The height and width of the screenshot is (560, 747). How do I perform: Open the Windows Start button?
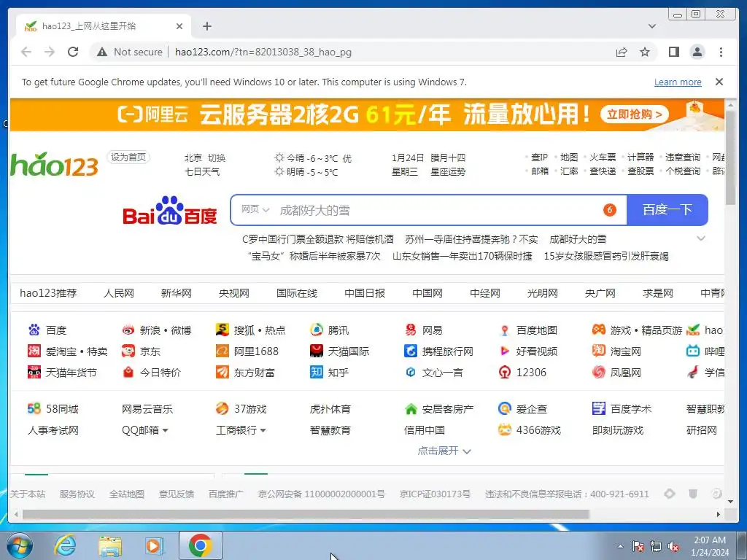19,545
